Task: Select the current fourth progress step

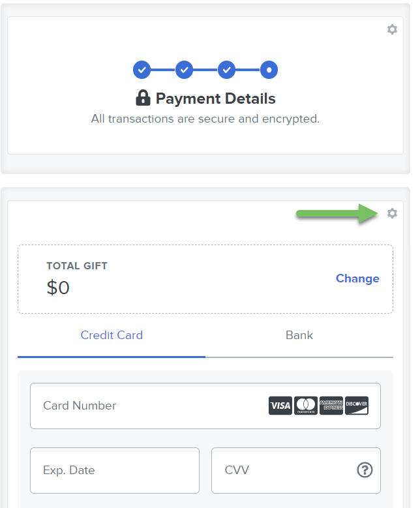Action: point(269,70)
